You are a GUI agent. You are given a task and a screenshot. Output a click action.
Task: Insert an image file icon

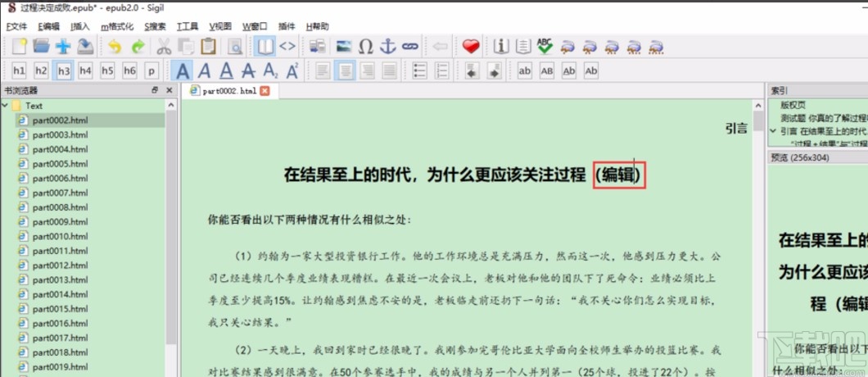pyautogui.click(x=344, y=47)
